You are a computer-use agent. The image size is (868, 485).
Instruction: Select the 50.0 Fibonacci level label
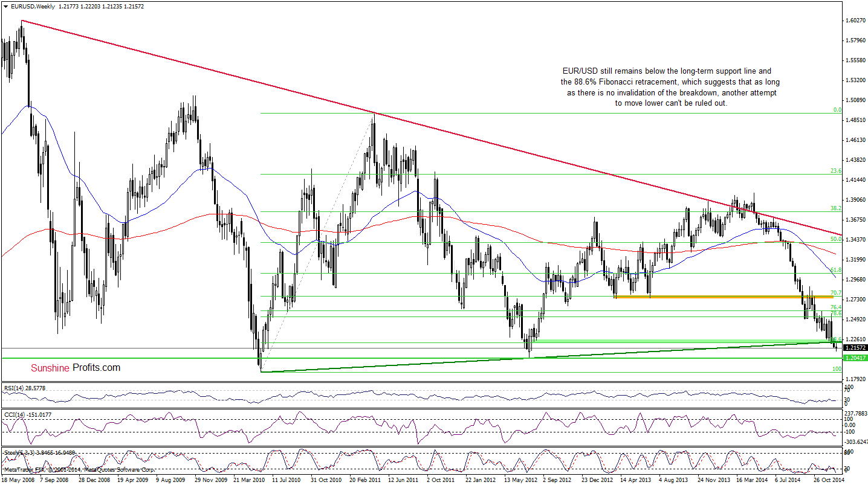(x=836, y=239)
